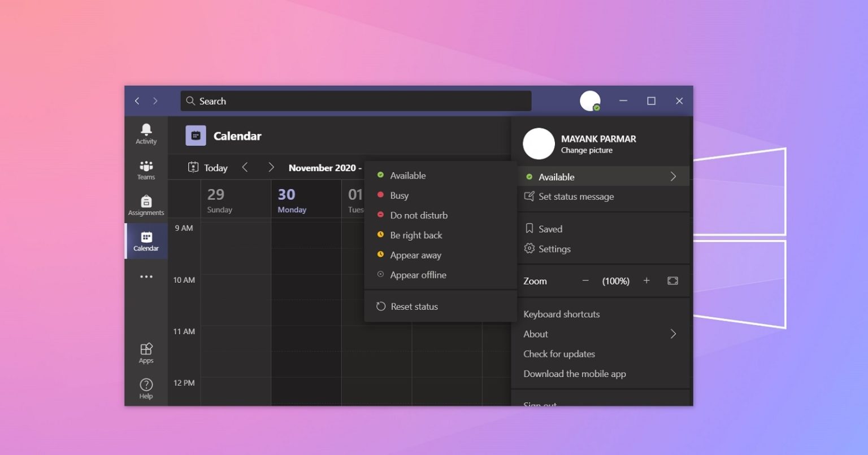Image resolution: width=868 pixels, height=455 pixels.
Task: Click Check for updates
Action: pos(559,354)
